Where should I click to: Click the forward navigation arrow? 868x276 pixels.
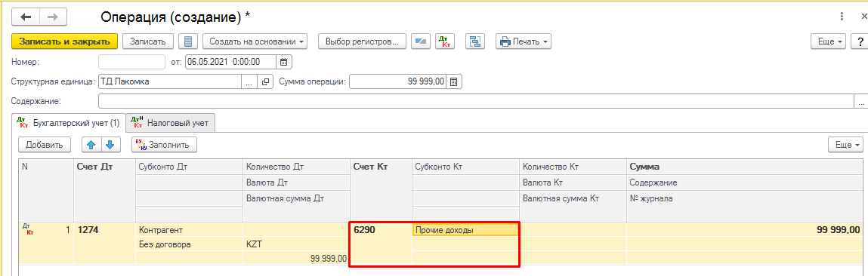click(x=53, y=17)
